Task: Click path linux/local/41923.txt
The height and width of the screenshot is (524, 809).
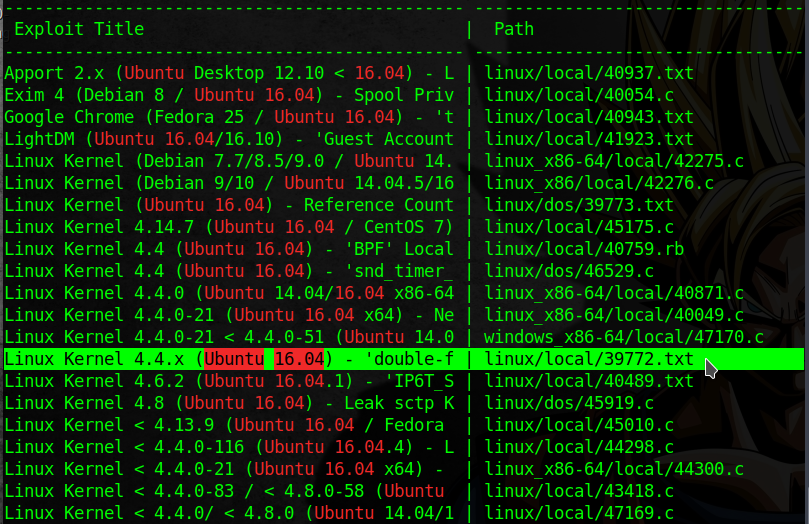Action: 588,139
